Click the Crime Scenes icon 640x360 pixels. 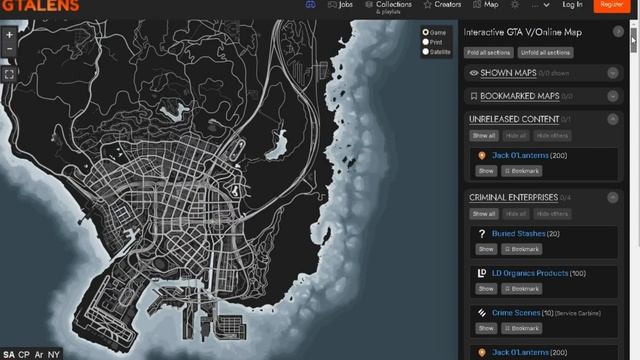[482, 313]
